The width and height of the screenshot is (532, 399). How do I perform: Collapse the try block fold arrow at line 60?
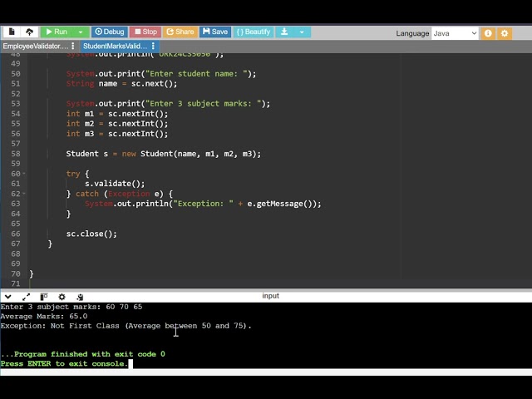coord(24,174)
